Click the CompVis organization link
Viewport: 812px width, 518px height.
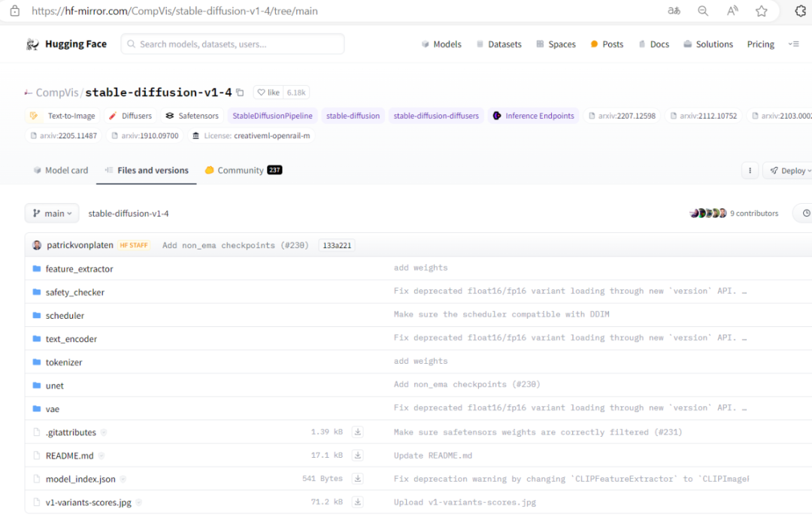click(57, 92)
